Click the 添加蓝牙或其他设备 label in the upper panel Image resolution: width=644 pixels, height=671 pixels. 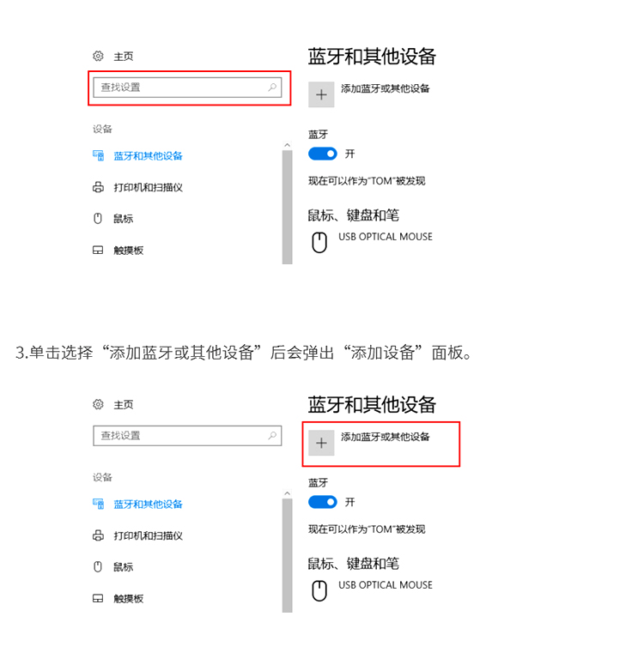[x=385, y=88]
